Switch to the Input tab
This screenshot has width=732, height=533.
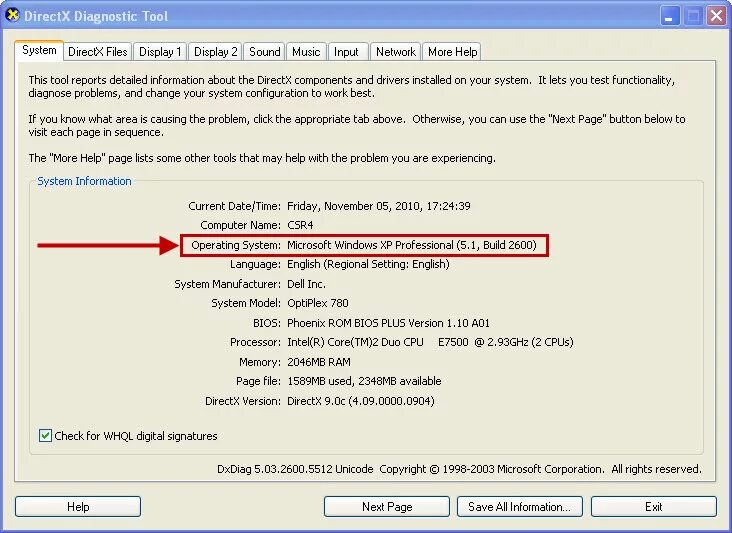tap(346, 52)
